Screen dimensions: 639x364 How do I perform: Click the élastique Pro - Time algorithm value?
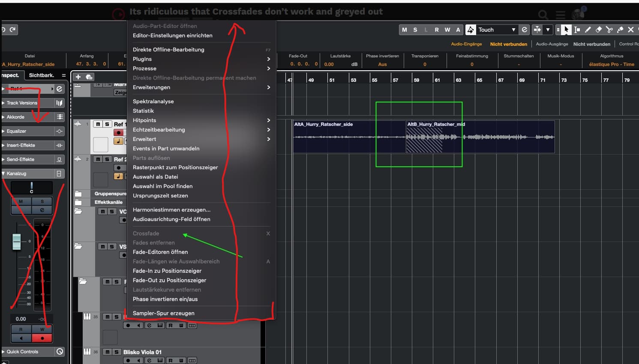[612, 64]
